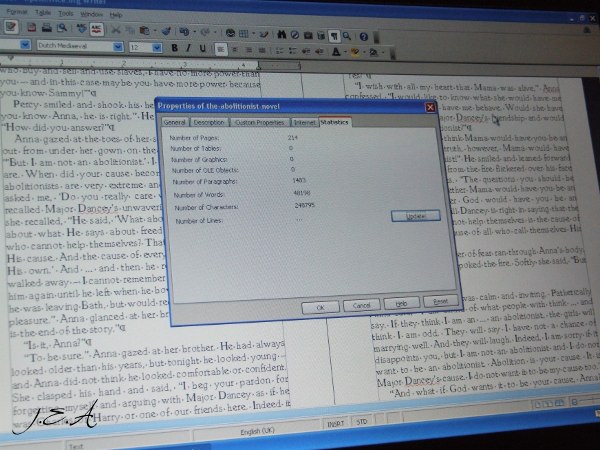The image size is (600, 450).
Task: Toggle Underline formatting
Action: coord(202,49)
